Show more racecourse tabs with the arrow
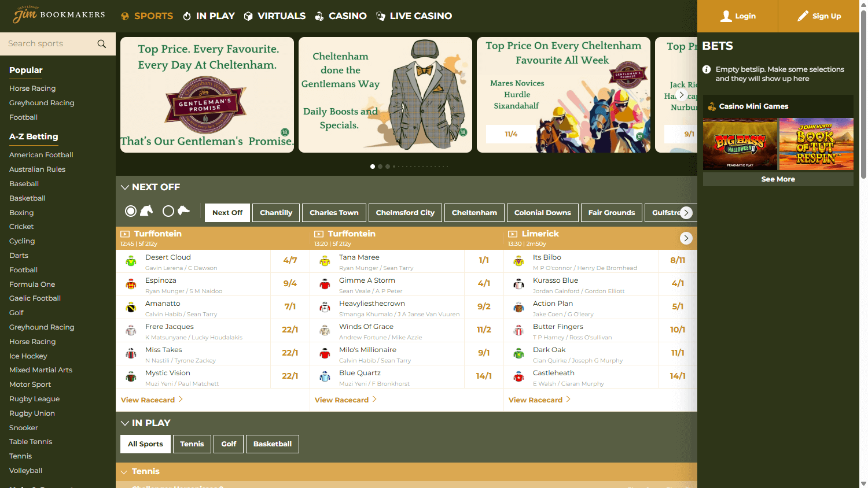Viewport: 868px width, 488px height. point(686,213)
